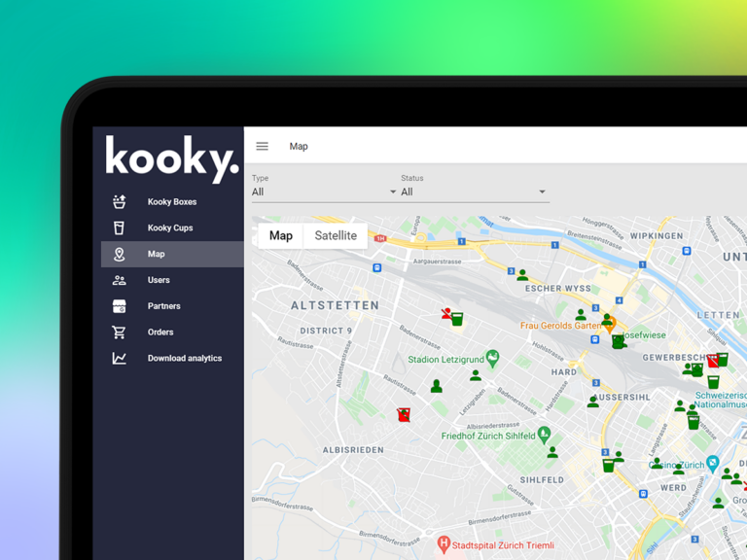Viewport: 747px width, 560px height.
Task: Open the hamburger menu icon
Action: 262,146
